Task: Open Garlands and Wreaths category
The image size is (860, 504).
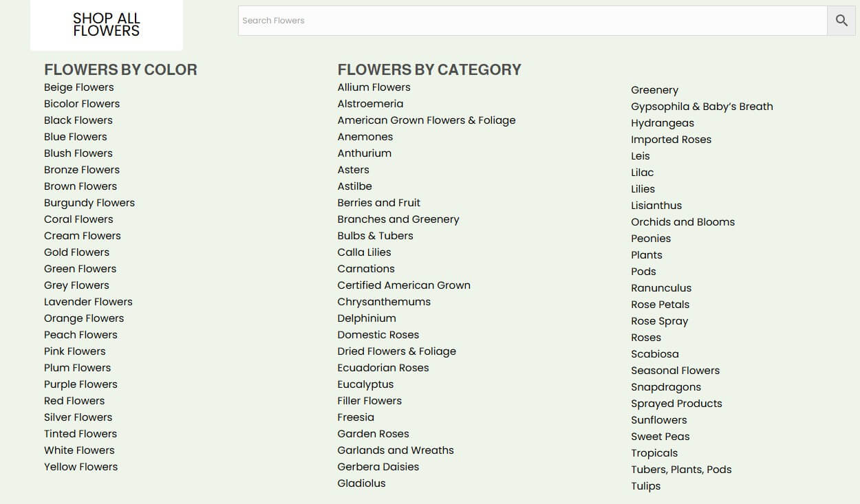Action: click(x=396, y=450)
